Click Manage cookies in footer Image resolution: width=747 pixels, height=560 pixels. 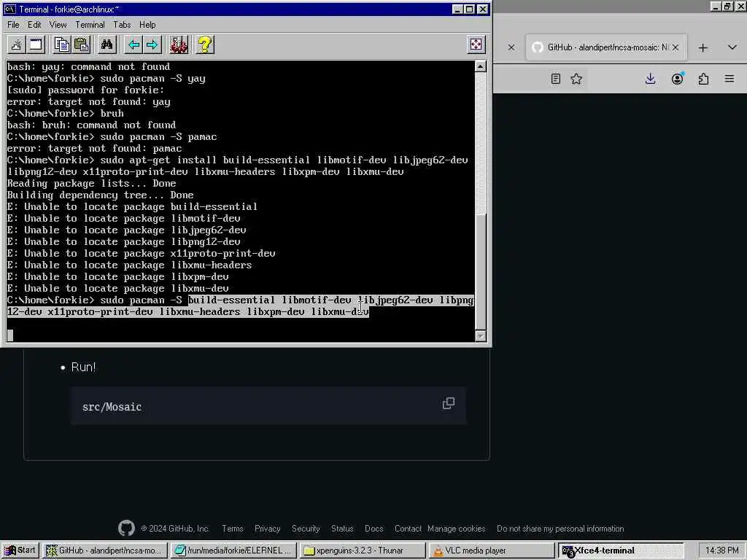(x=457, y=529)
